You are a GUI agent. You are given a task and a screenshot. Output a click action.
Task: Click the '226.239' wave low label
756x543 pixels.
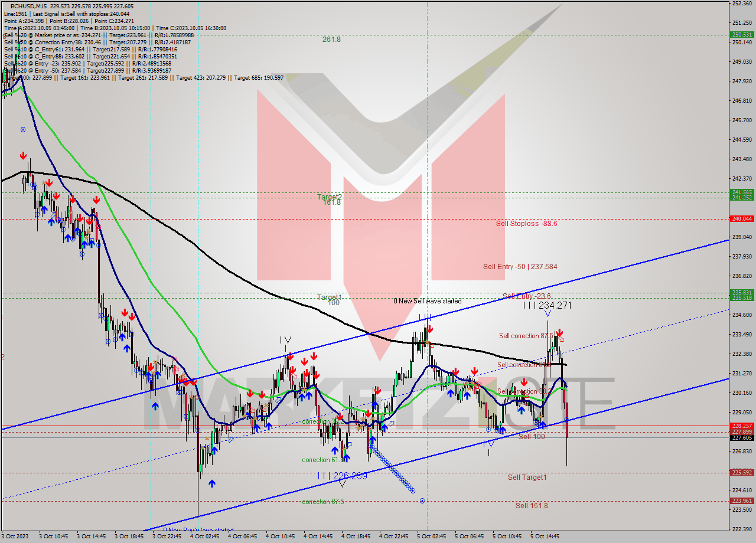click(350, 475)
